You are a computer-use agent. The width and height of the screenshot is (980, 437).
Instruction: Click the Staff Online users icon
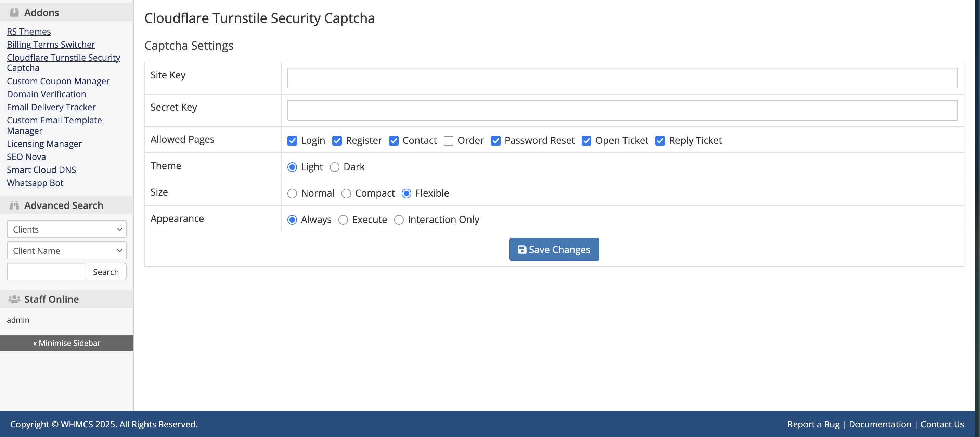tap(14, 299)
